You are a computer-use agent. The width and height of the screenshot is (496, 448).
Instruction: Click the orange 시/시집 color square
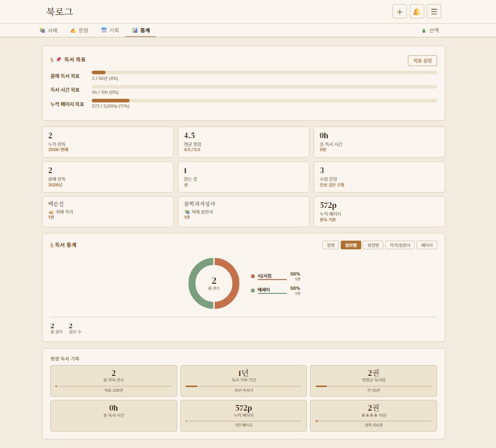pos(252,275)
